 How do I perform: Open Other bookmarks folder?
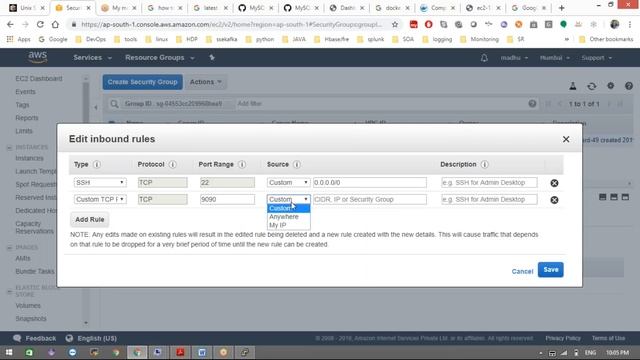606,39
